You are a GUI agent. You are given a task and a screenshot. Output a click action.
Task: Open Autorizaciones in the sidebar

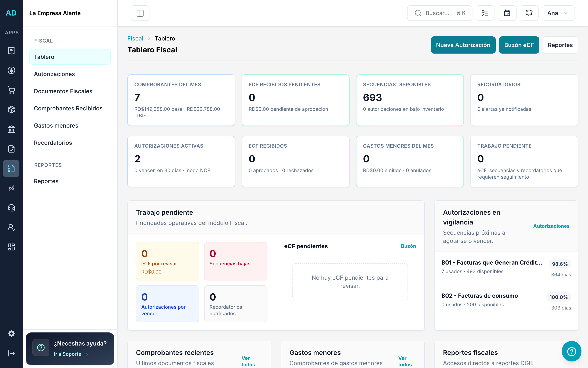point(70,74)
